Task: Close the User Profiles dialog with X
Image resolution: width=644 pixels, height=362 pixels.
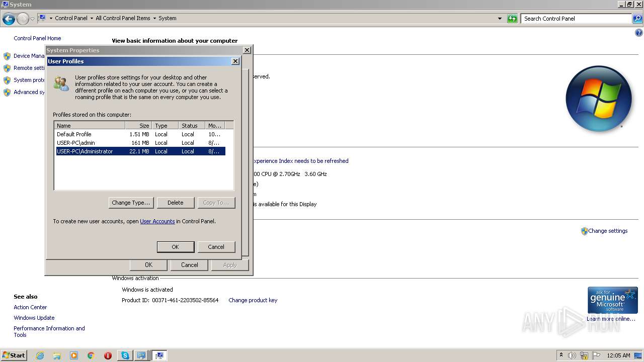Action: point(235,61)
